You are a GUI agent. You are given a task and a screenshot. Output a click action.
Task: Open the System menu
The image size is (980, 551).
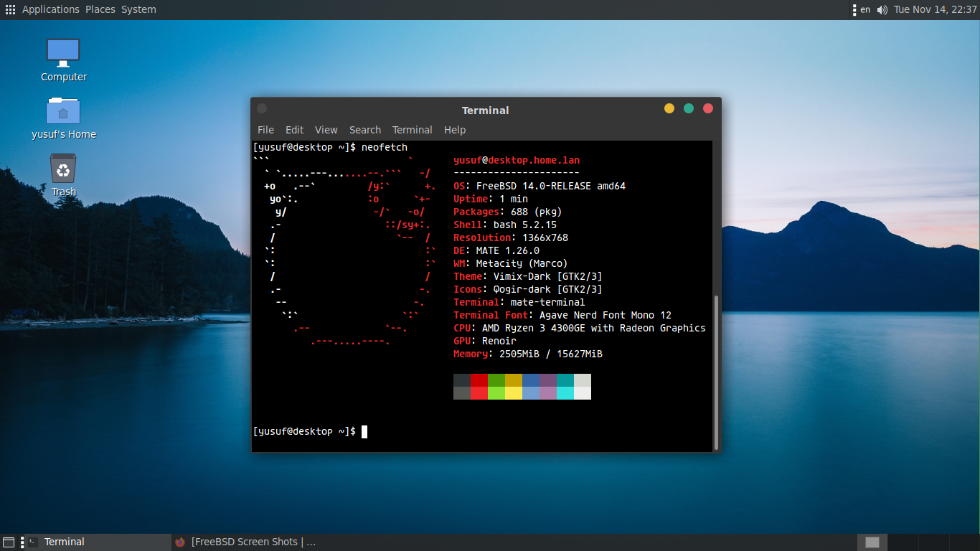point(138,9)
